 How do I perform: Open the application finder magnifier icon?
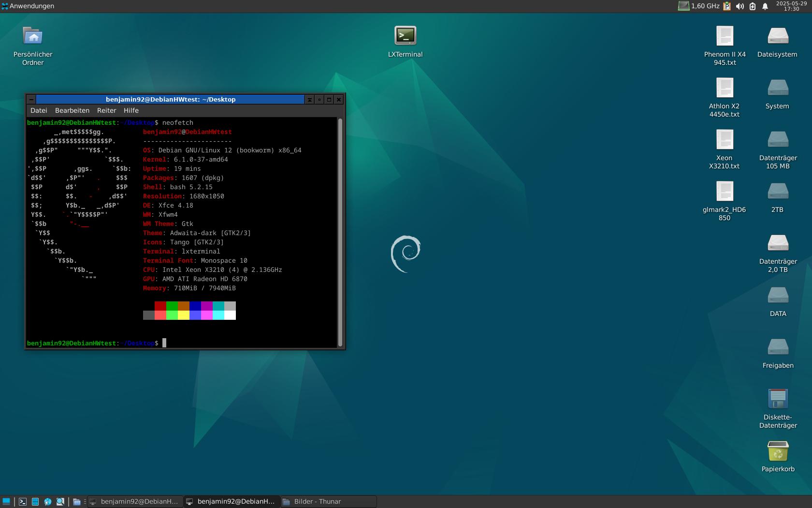(60, 502)
